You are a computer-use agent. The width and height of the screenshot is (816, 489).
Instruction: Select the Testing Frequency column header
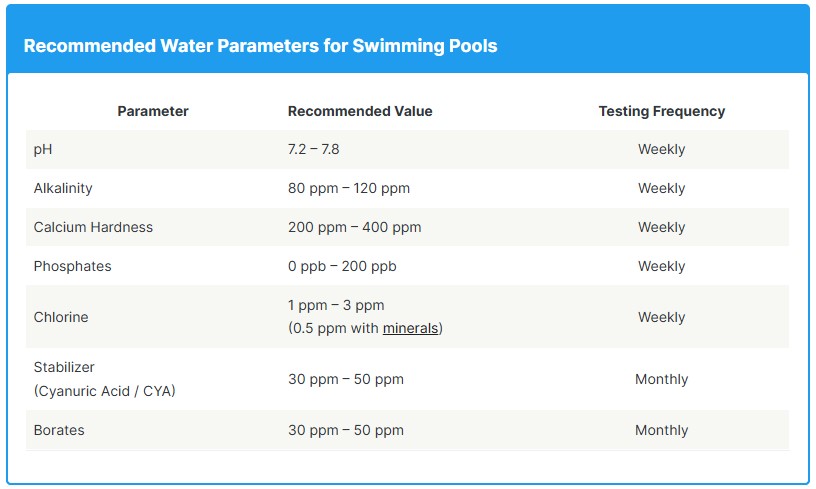661,111
